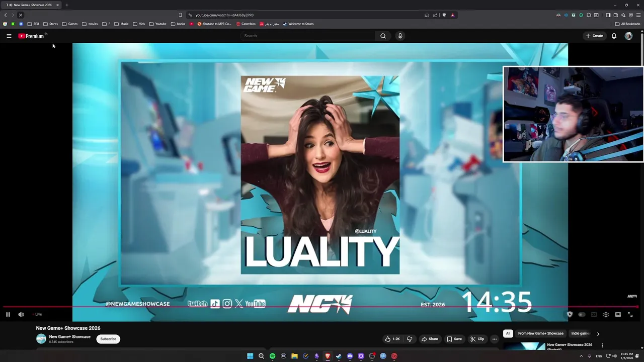Stop loading the page
Image resolution: width=644 pixels, height=362 pixels.
21,15
